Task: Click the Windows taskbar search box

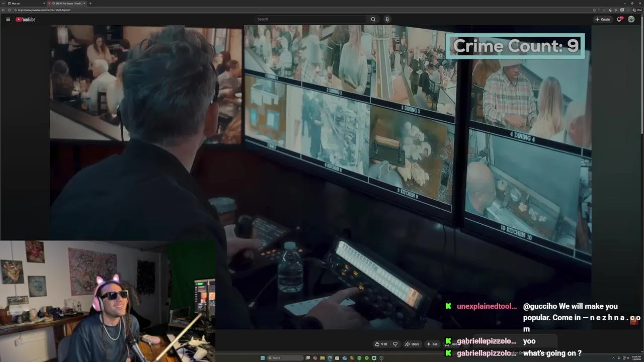Action: click(x=285, y=358)
